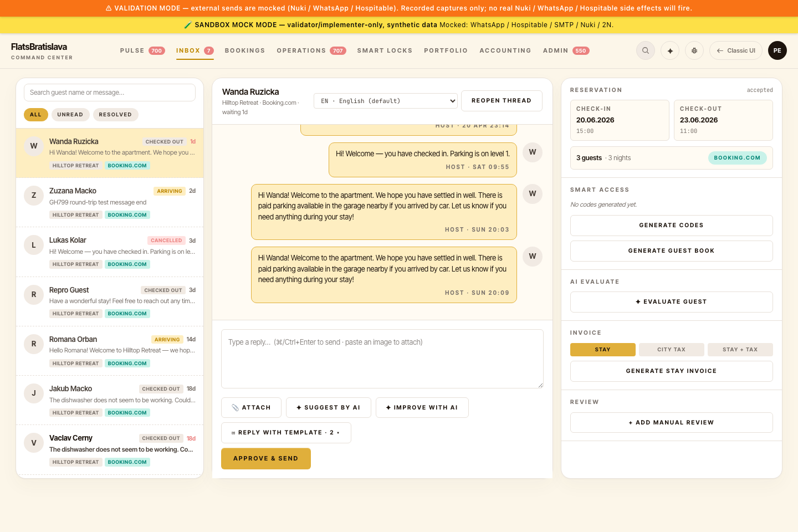This screenshot has width=798, height=532.
Task: Click the search guest name input field
Action: pos(110,93)
